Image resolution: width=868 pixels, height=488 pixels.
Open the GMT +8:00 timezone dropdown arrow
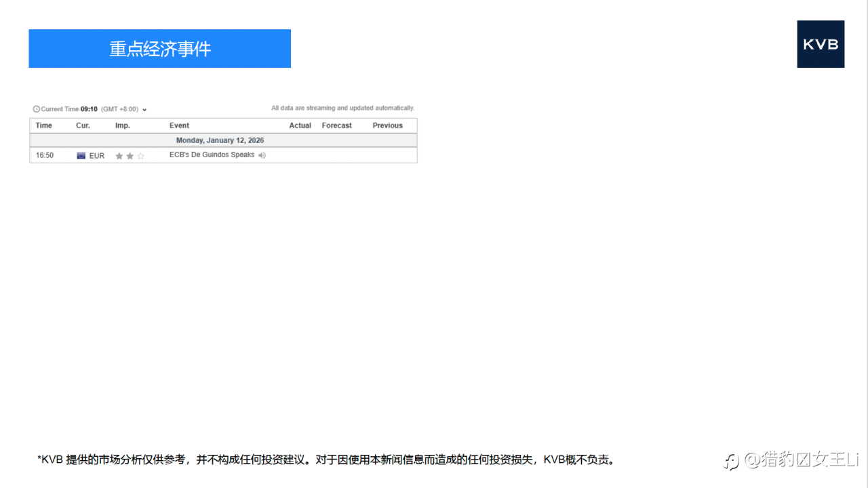[144, 110]
